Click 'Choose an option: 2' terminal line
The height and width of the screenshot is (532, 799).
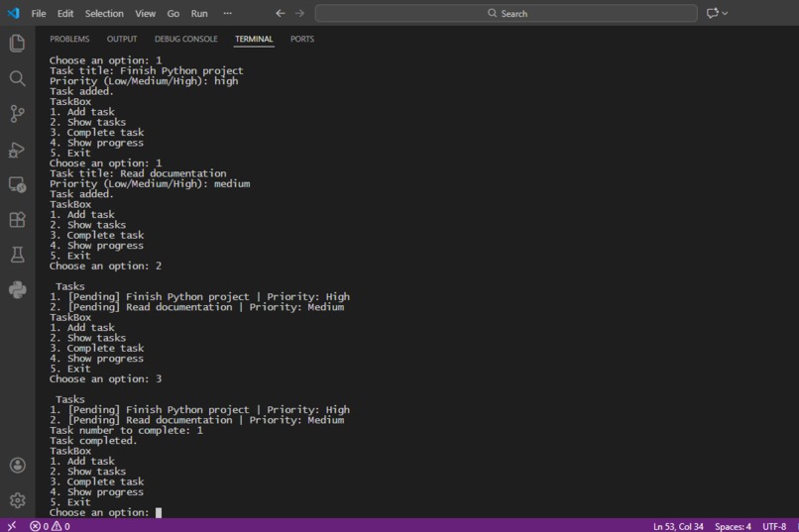tap(105, 266)
